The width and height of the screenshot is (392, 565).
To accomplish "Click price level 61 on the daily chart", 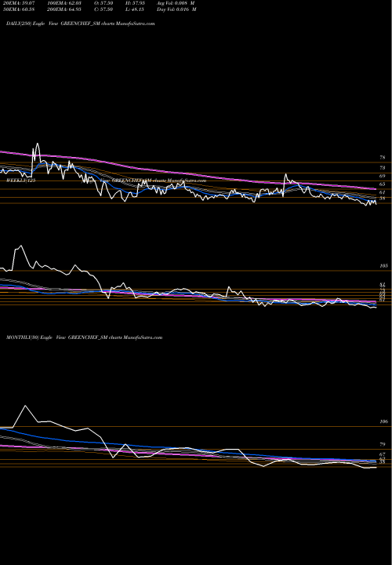I will (383, 192).
